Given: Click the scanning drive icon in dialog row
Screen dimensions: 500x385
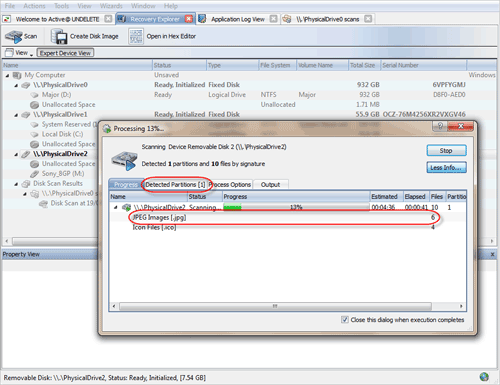Looking at the screenshot, I should pos(126,207).
